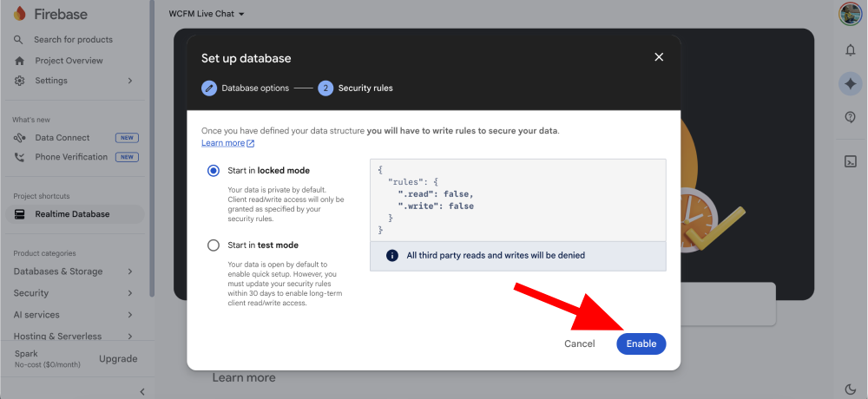Select Start in test mode option
The image size is (868, 399).
[214, 245]
